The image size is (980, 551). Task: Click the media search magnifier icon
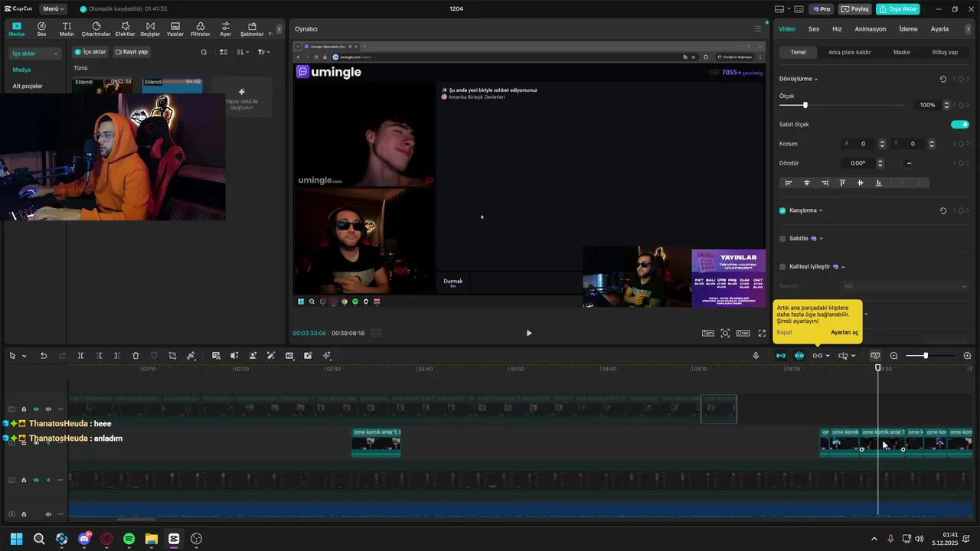coord(204,52)
